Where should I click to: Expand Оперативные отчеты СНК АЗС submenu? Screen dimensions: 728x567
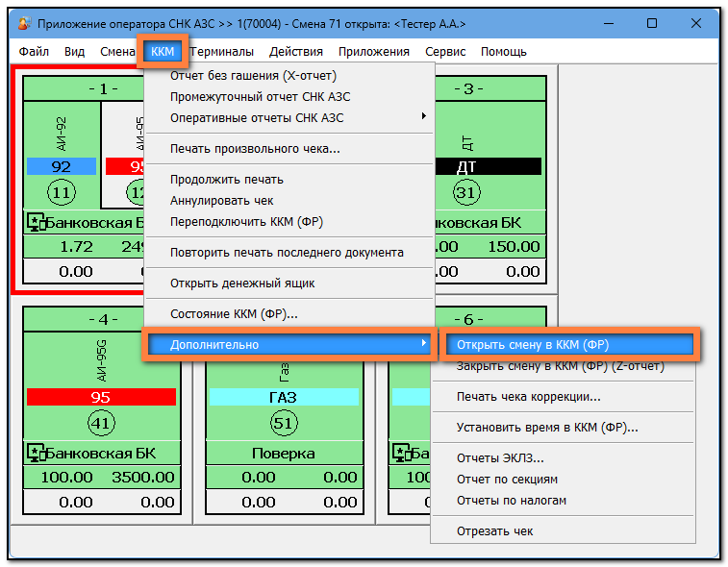(x=289, y=118)
